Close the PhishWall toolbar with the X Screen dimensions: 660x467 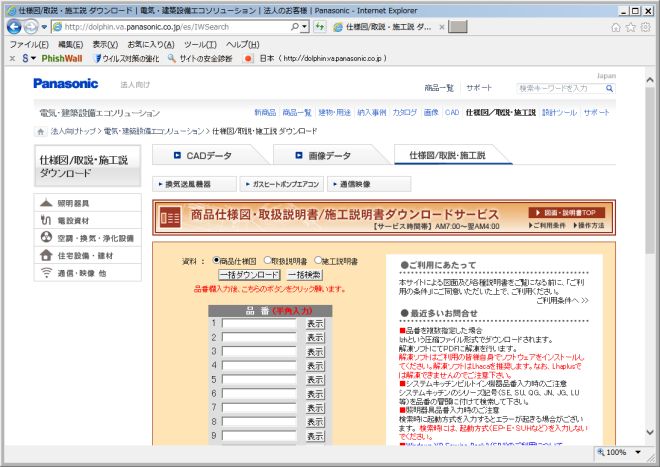(x=12, y=59)
